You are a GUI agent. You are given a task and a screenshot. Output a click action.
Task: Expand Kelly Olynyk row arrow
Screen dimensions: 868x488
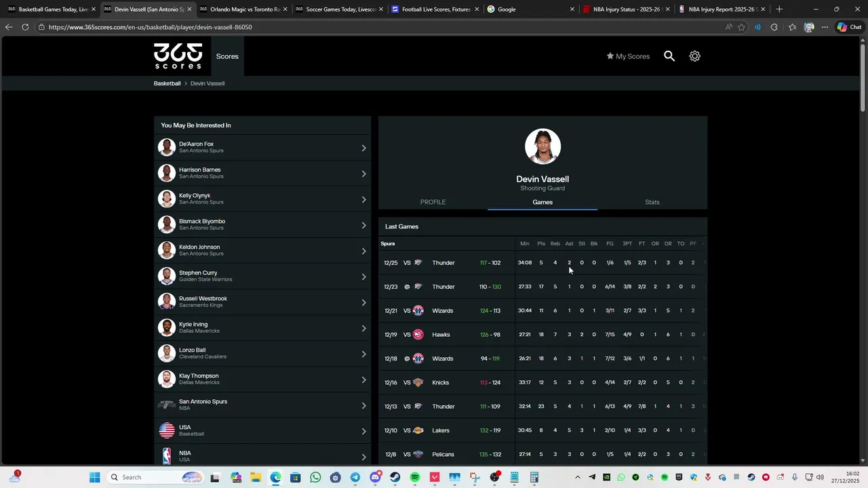coord(363,199)
